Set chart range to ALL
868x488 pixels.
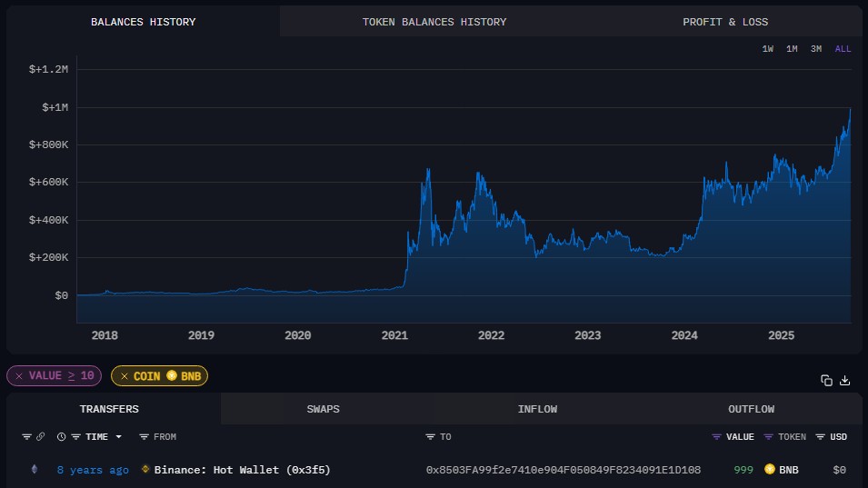point(843,49)
